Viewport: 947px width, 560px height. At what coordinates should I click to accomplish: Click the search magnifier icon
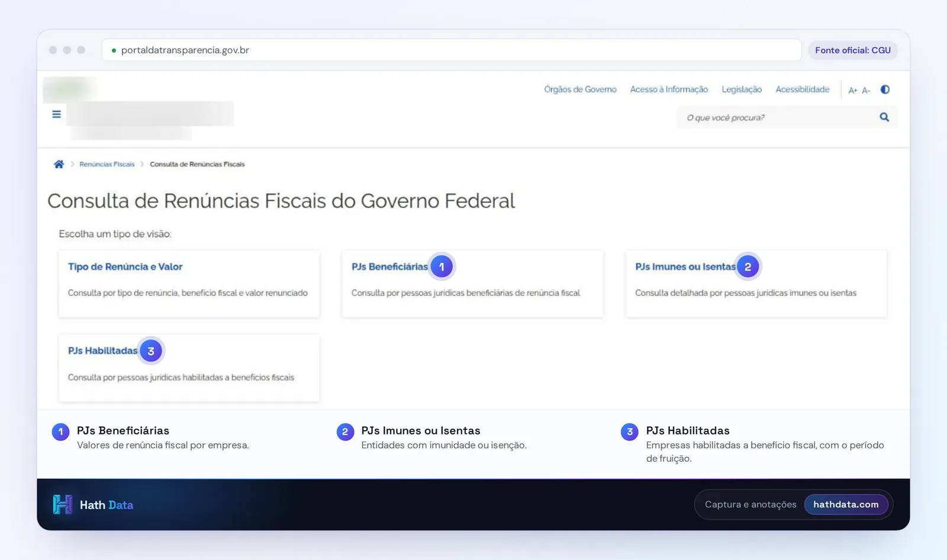tap(884, 117)
